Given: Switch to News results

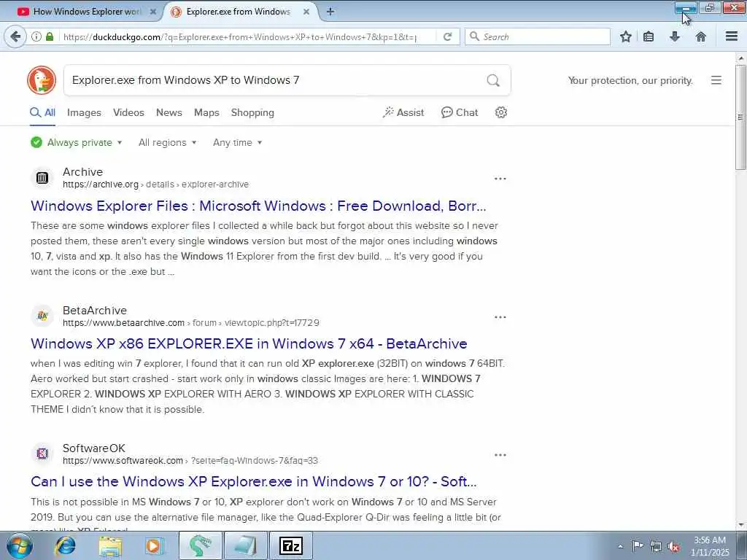Looking at the screenshot, I should (x=169, y=113).
